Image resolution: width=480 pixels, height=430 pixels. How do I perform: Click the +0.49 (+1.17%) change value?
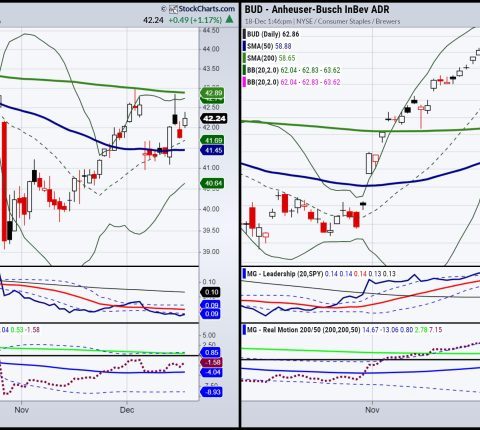pos(195,20)
